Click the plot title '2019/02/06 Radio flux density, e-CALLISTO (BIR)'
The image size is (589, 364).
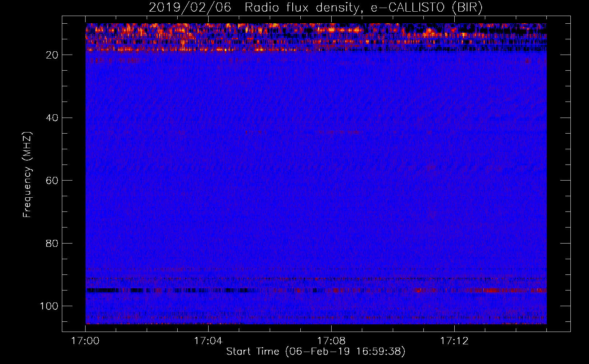316,8
